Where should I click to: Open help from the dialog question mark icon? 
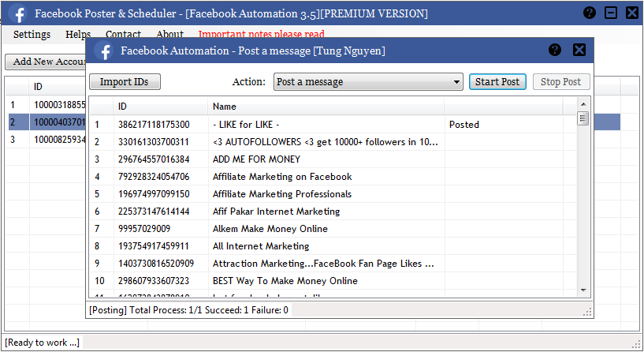pos(555,50)
